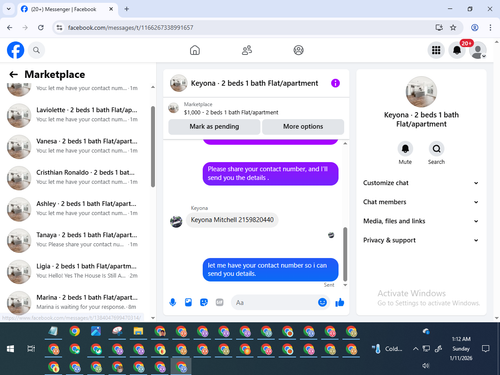
Task: Open the Facebook logo home link
Action: click(x=15, y=50)
